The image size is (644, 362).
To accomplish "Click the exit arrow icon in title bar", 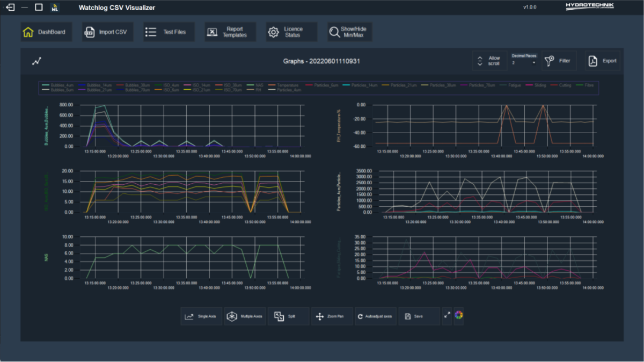I will point(10,8).
